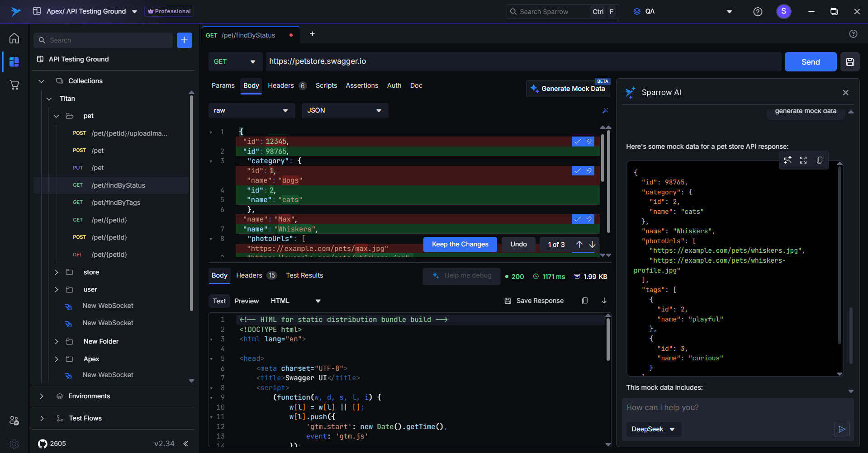868x453 pixels.
Task: Open the marketplace cart icon in sidebar
Action: pos(14,85)
